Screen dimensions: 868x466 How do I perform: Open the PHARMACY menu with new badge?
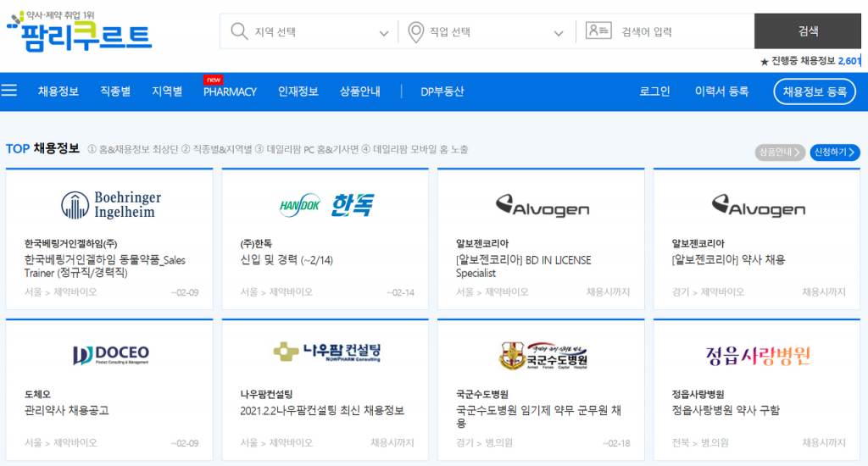coord(230,92)
